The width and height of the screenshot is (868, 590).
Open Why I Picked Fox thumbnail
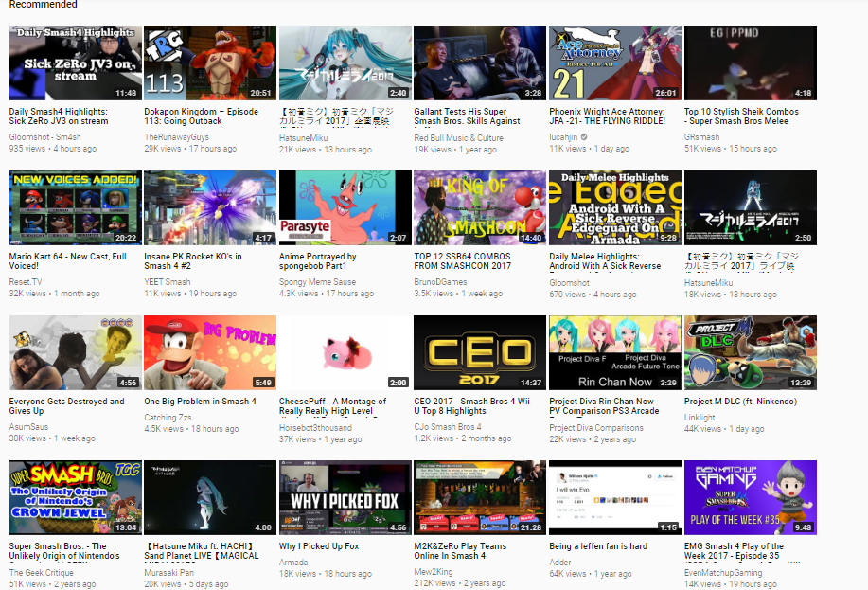click(345, 497)
